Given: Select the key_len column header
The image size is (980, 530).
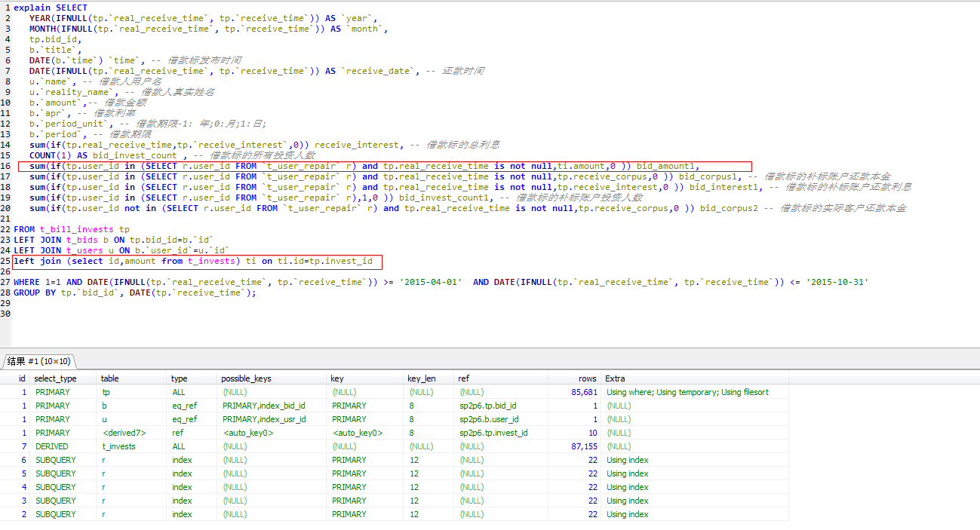Looking at the screenshot, I should click(x=422, y=378).
